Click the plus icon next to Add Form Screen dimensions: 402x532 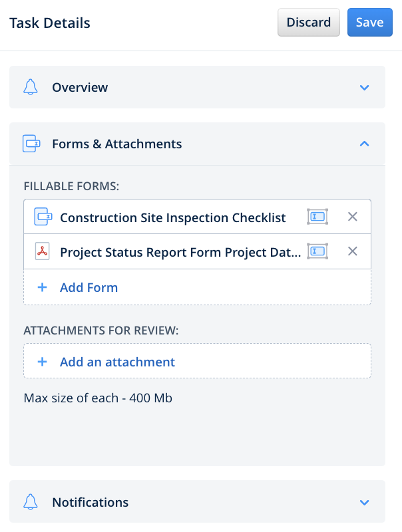coord(42,288)
